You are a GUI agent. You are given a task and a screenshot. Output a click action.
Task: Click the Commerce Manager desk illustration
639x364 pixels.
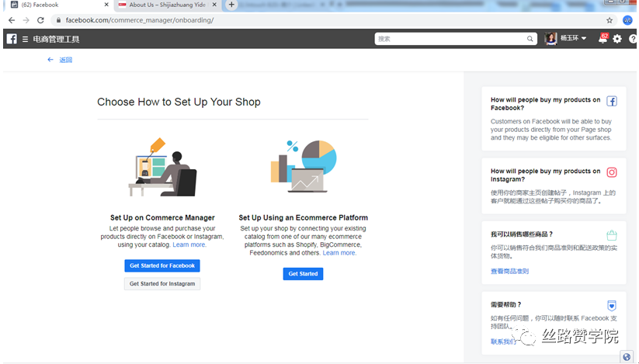[x=162, y=168]
